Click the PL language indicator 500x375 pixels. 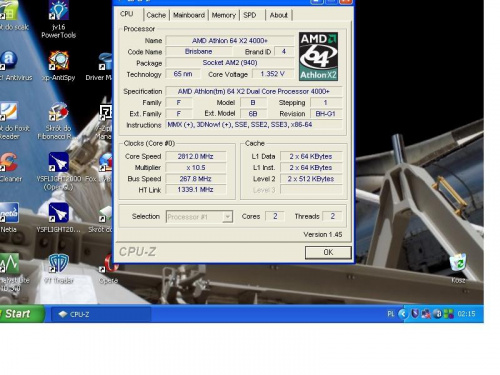click(x=391, y=314)
